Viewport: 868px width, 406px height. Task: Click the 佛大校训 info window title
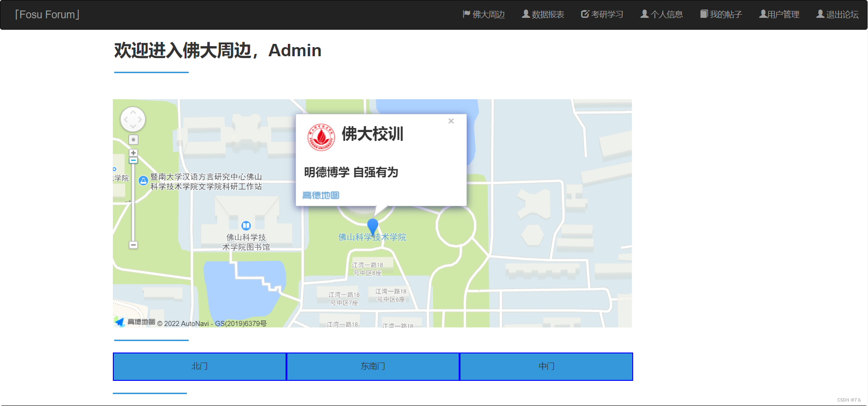click(372, 134)
